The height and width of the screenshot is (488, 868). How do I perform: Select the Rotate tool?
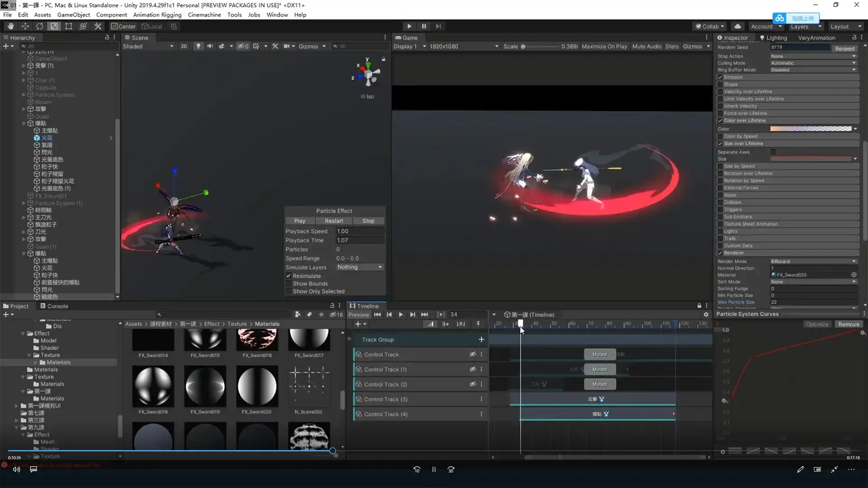[40, 26]
